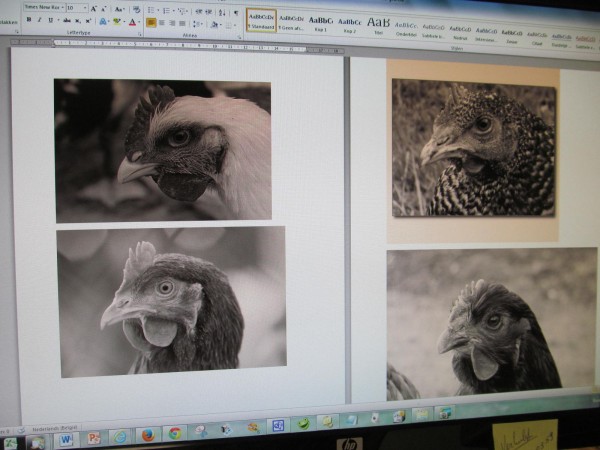The height and width of the screenshot is (450, 600).
Task: Open the Change Case (Aa) dropdown
Action: pyautogui.click(x=120, y=9)
